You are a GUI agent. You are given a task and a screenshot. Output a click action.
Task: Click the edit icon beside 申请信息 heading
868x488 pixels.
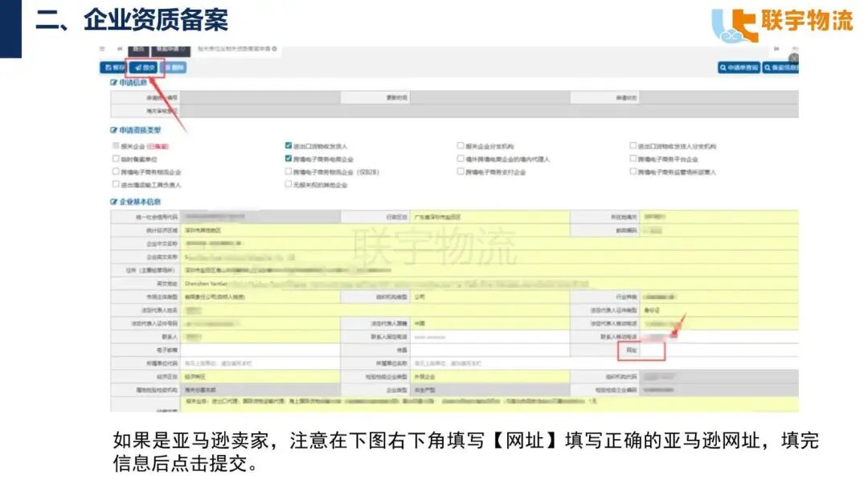pyautogui.click(x=113, y=83)
